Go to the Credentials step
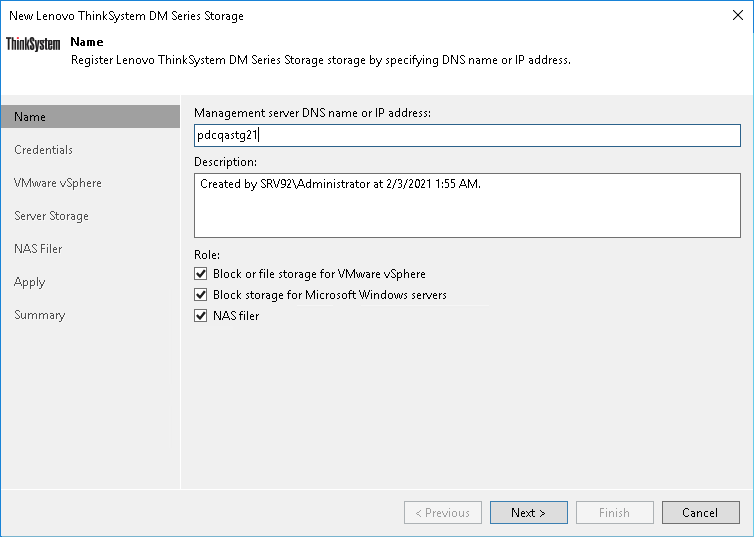 tap(43, 150)
